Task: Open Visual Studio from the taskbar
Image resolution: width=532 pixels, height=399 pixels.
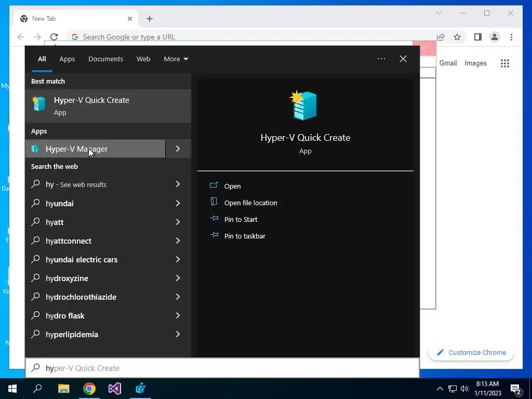Action: (115, 389)
